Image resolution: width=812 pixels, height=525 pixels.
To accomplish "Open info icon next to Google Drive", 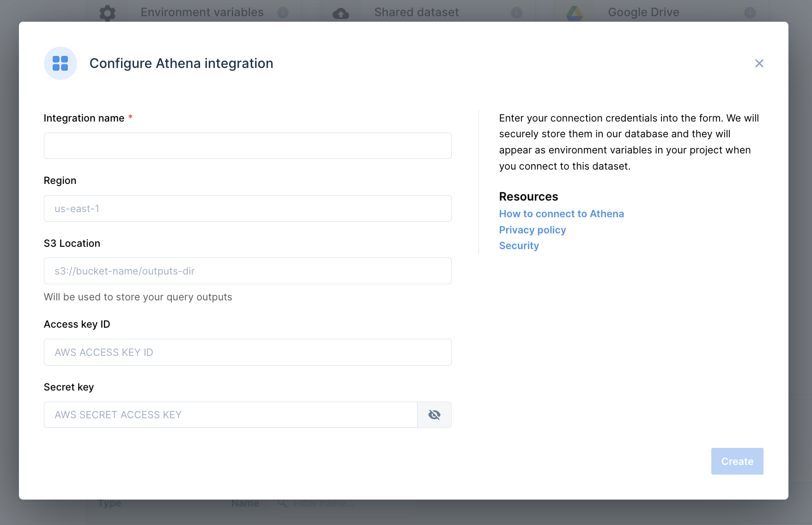I will 750,12.
